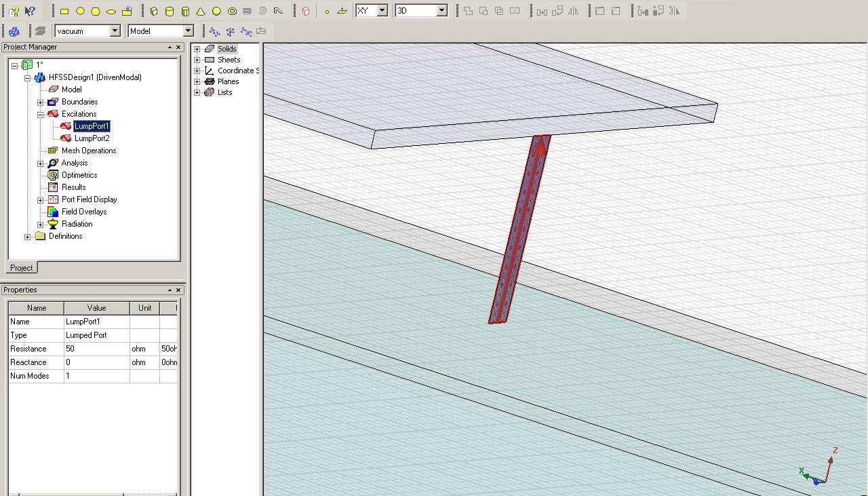Expand the Solids node in model tree
This screenshot has width=868, height=496.
pyautogui.click(x=197, y=49)
